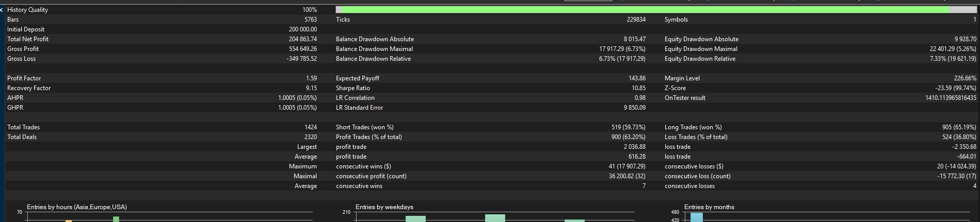Click the orange bar in Entries by hours
980x222 pixels.
[x=69, y=221]
